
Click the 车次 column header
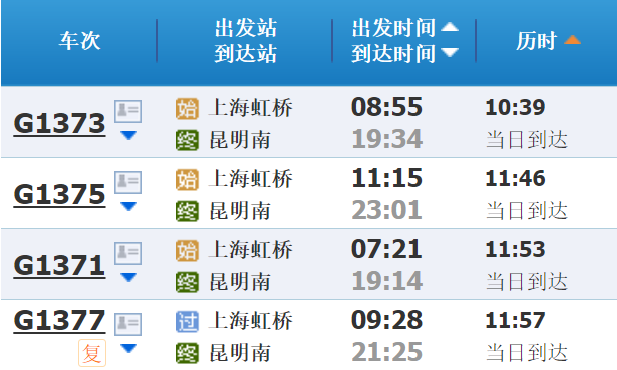79,41
